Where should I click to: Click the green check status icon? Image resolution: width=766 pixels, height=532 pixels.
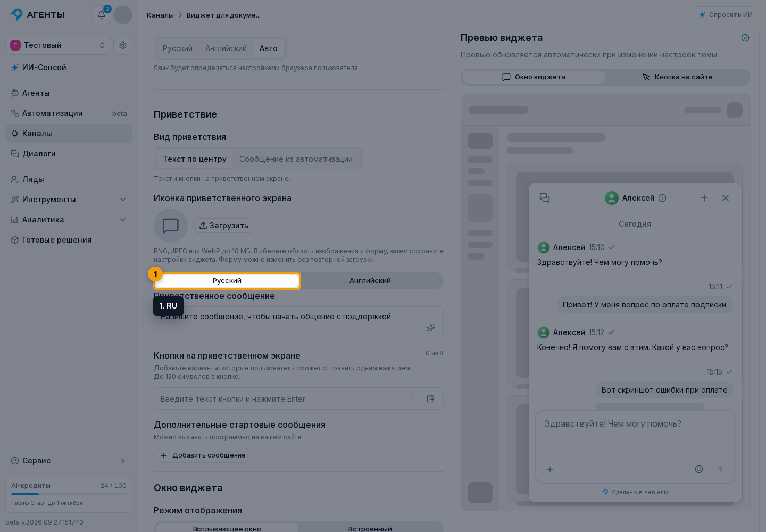(x=745, y=38)
